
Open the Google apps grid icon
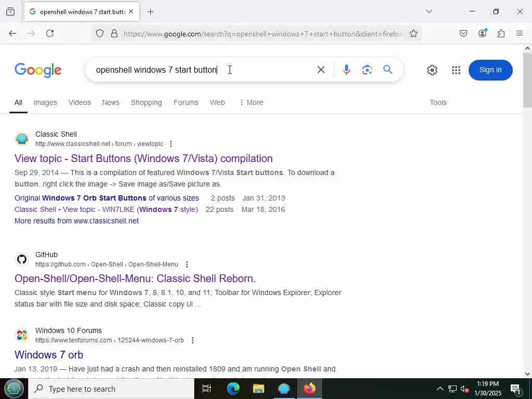pos(456,70)
